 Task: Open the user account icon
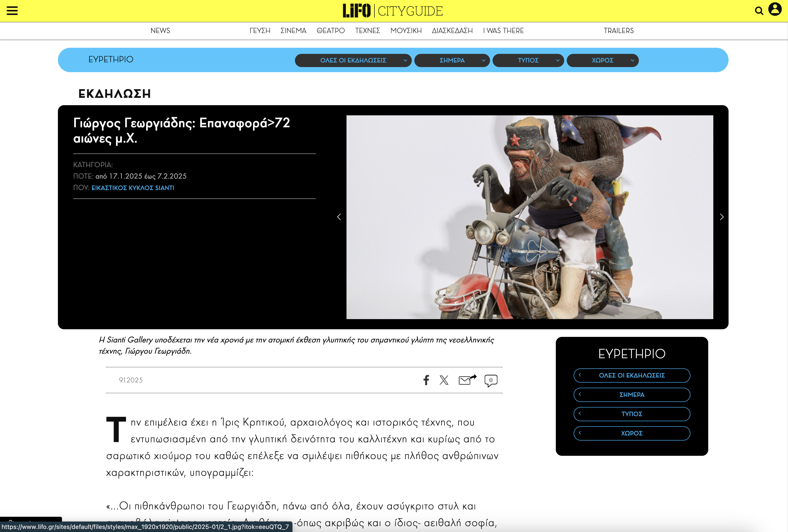pyautogui.click(x=775, y=9)
